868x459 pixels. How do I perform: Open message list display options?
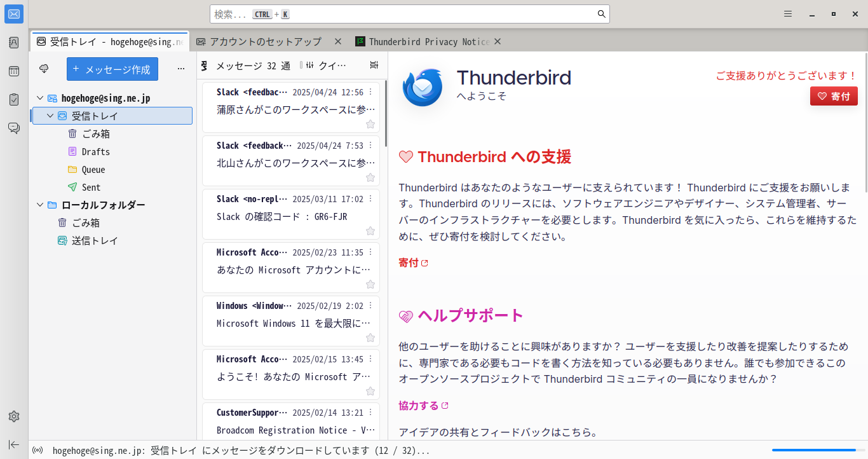pos(374,65)
